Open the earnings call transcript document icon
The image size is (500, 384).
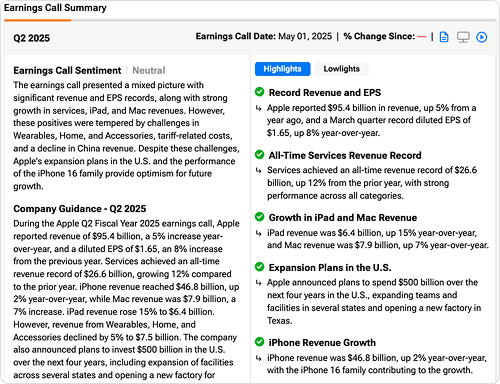pos(444,37)
